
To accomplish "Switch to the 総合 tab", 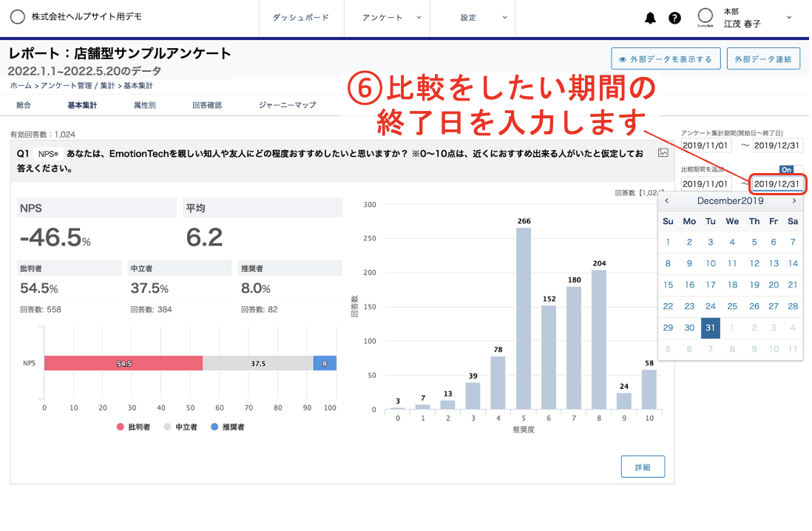I will (26, 105).
